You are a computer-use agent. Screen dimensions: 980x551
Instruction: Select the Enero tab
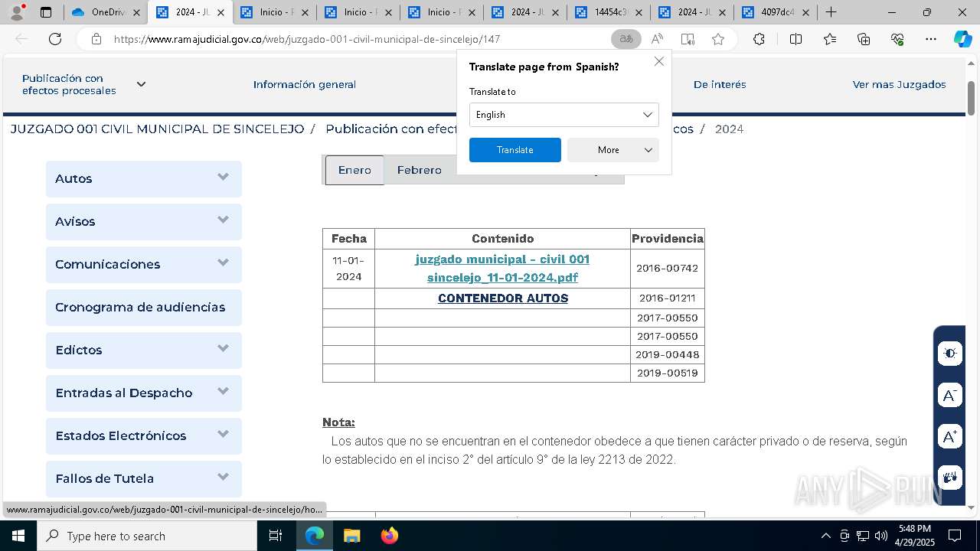tap(354, 170)
